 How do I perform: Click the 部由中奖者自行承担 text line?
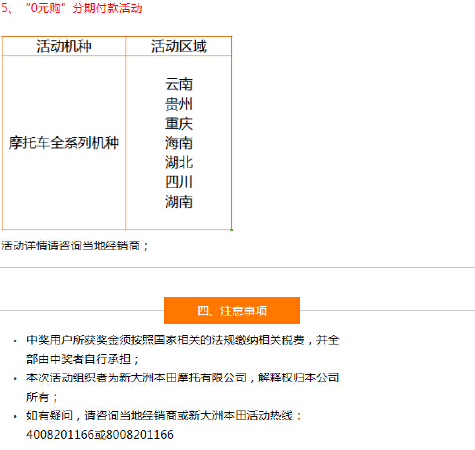pyautogui.click(x=82, y=359)
